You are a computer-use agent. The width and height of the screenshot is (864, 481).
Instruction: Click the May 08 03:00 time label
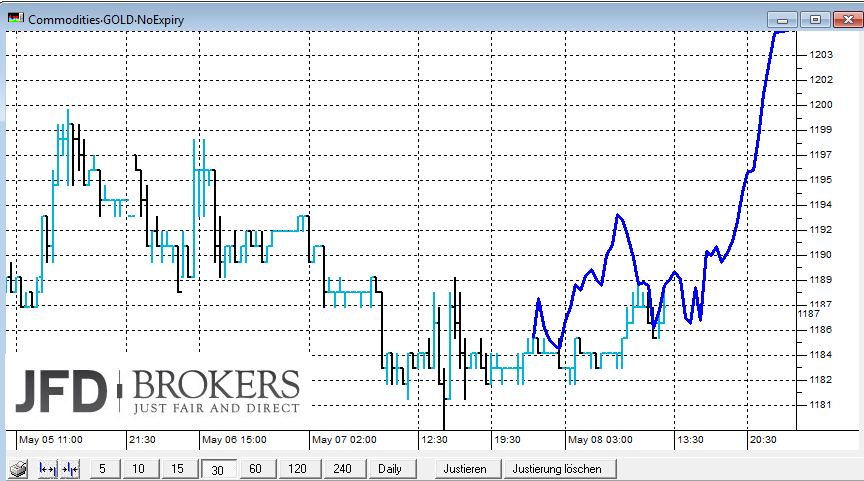(x=600, y=440)
